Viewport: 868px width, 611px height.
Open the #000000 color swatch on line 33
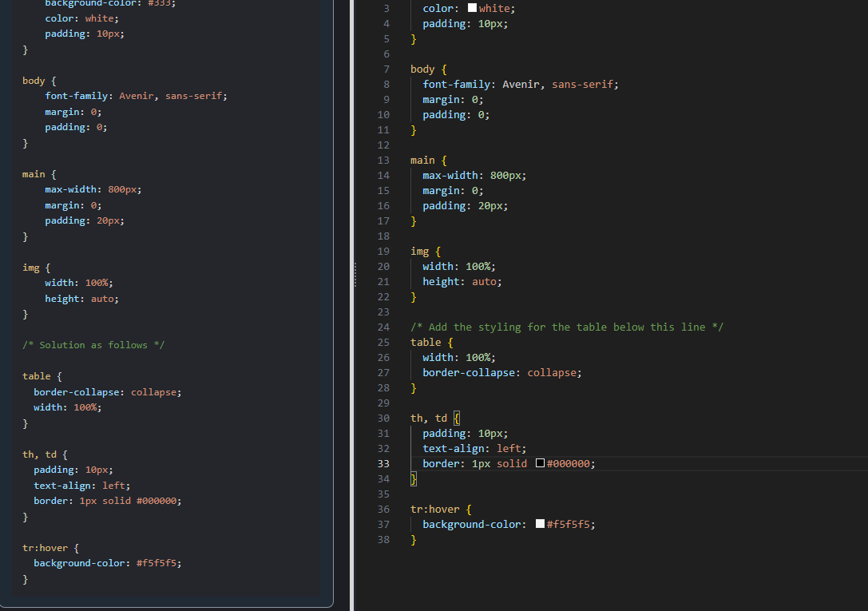(x=541, y=463)
